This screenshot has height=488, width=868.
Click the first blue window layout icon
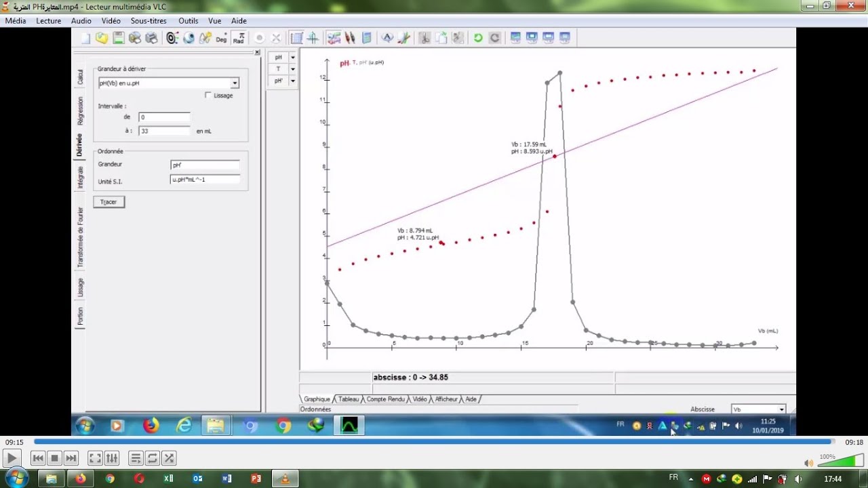tap(515, 39)
